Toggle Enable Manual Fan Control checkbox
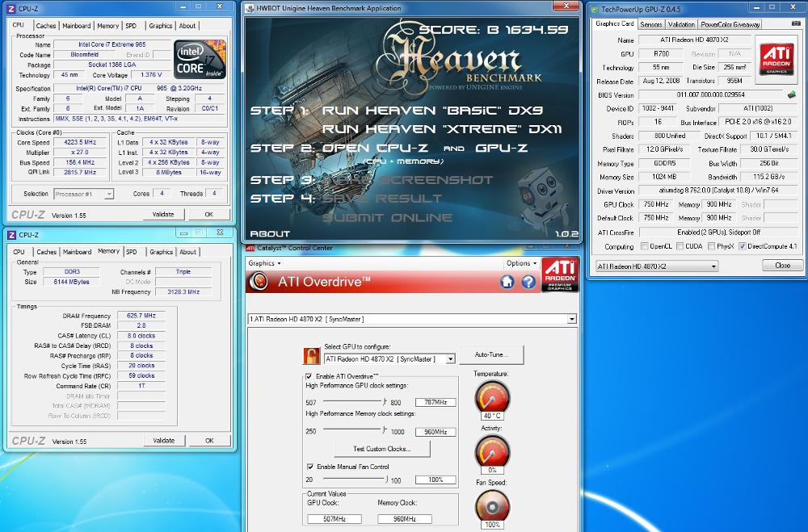808x532 pixels. [x=309, y=467]
